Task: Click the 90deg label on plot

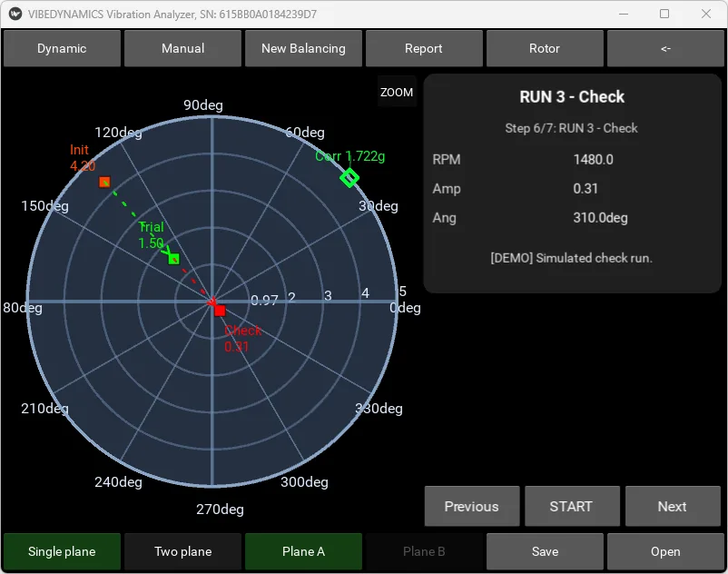Action: pos(203,105)
